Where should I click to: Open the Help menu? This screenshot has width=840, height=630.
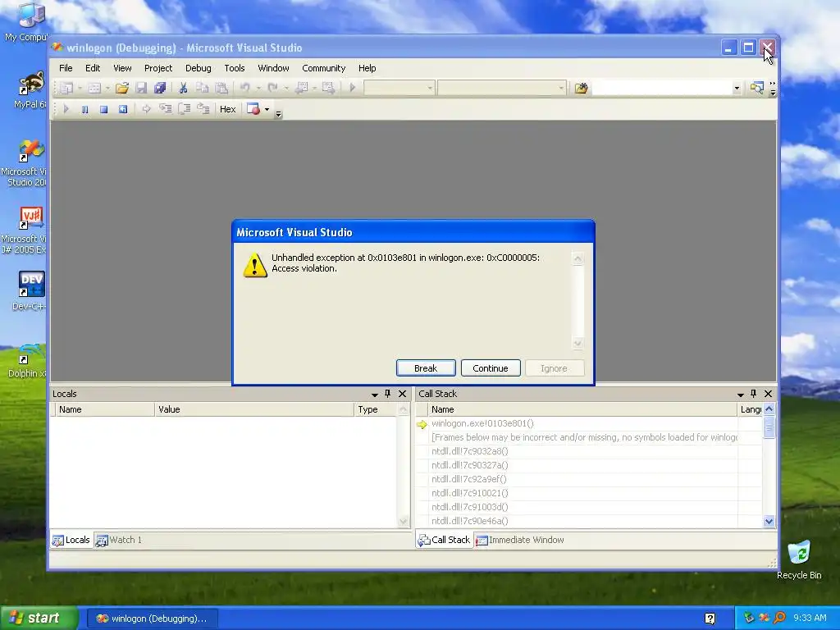[x=367, y=68]
